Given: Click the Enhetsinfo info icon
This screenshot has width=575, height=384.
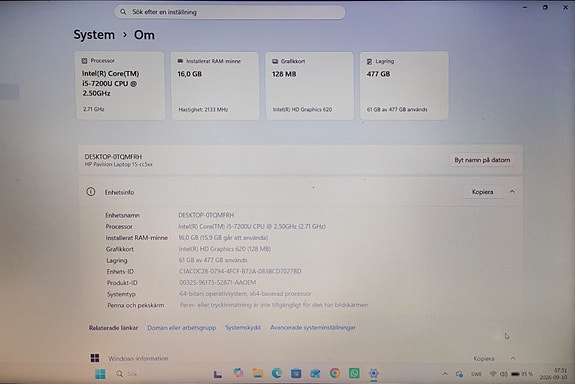Looking at the screenshot, I should click(x=91, y=192).
